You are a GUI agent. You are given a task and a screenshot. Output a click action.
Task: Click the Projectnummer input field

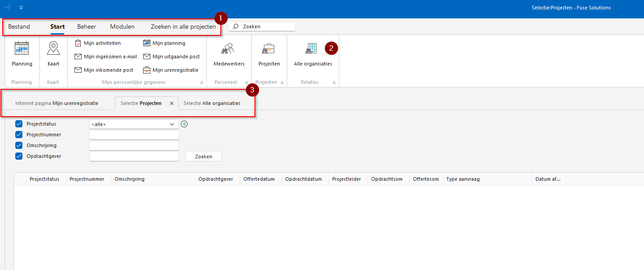(x=134, y=135)
